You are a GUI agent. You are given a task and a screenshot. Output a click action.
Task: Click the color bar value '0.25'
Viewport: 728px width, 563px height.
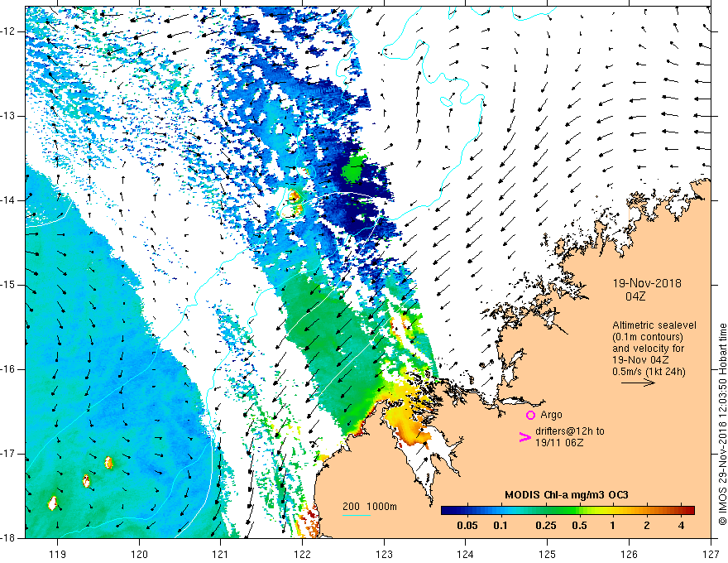(x=545, y=526)
